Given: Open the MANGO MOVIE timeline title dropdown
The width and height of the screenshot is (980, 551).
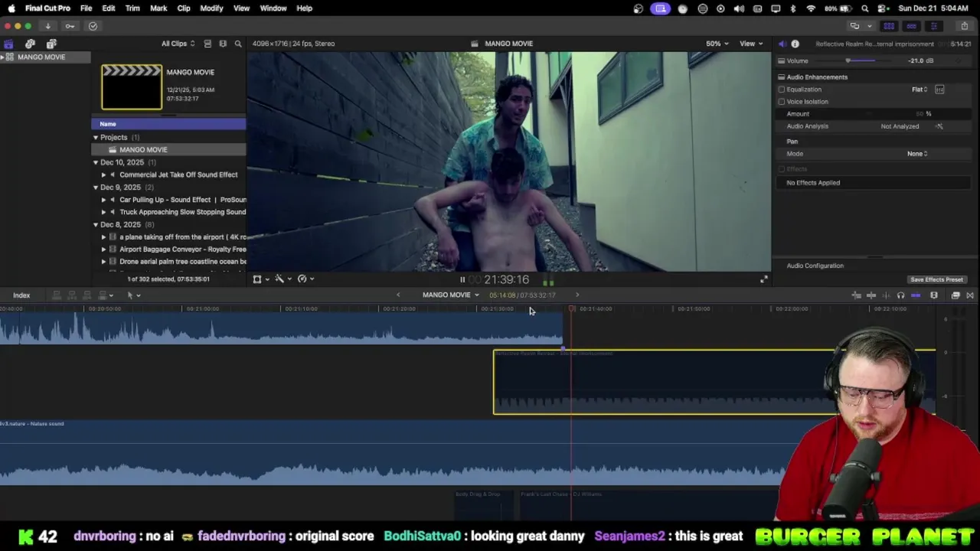Looking at the screenshot, I should click(x=450, y=295).
